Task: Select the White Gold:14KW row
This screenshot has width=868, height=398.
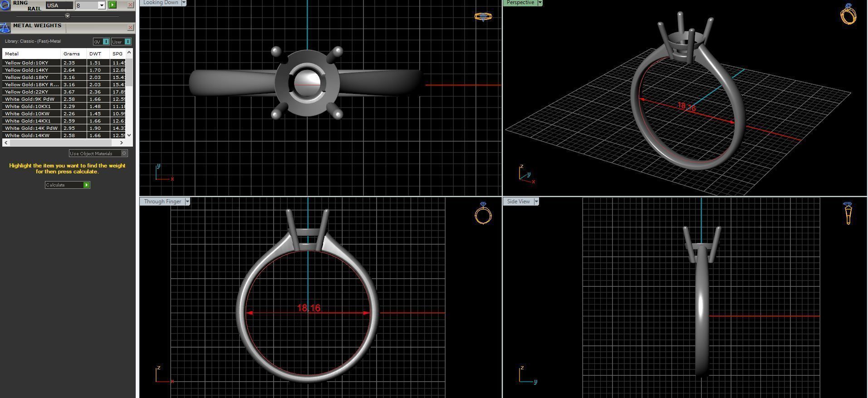Action: click(x=64, y=135)
